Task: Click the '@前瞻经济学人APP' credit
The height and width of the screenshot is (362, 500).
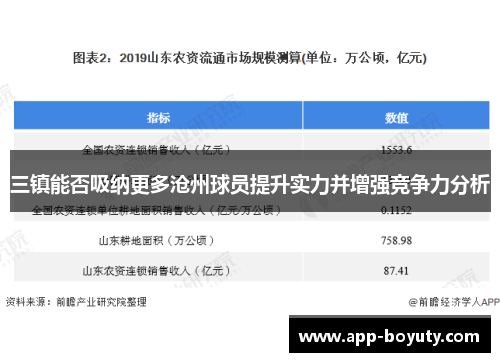Action: (x=454, y=302)
